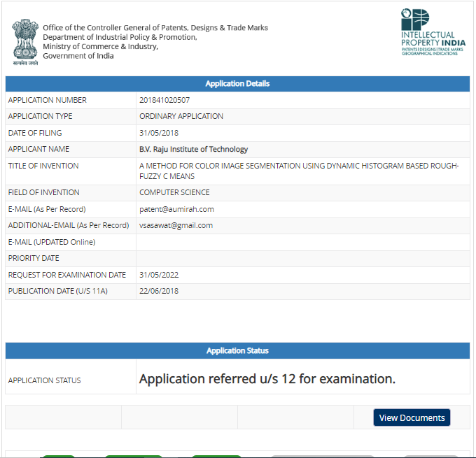Click the Application Status header bar

click(x=237, y=350)
